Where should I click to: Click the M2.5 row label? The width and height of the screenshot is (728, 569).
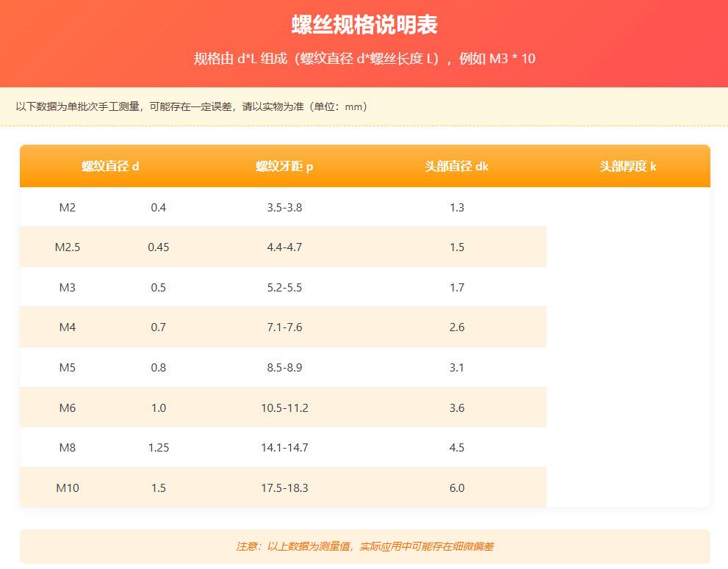tap(68, 247)
